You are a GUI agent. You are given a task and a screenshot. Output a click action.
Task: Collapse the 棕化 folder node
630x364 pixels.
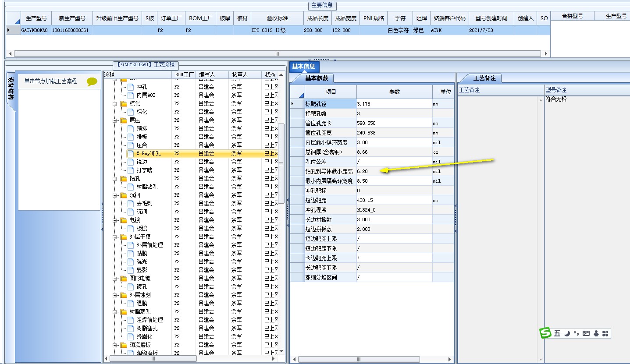coord(115,104)
